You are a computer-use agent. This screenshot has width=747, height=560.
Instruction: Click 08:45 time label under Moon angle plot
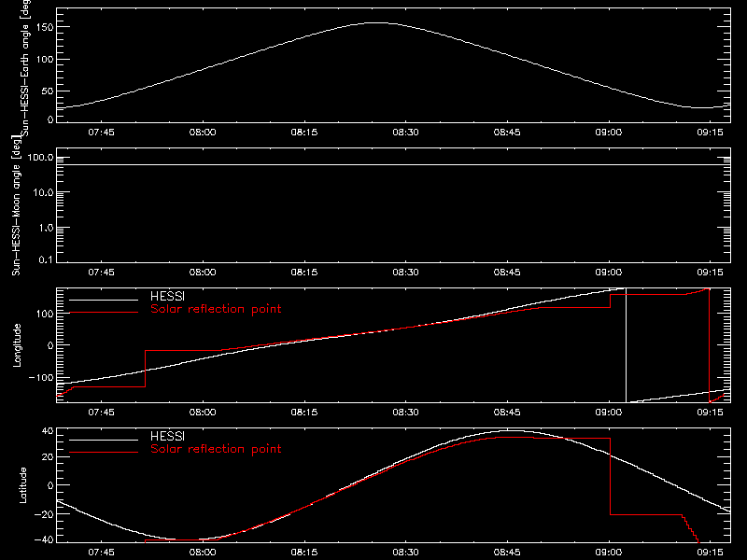(x=507, y=273)
